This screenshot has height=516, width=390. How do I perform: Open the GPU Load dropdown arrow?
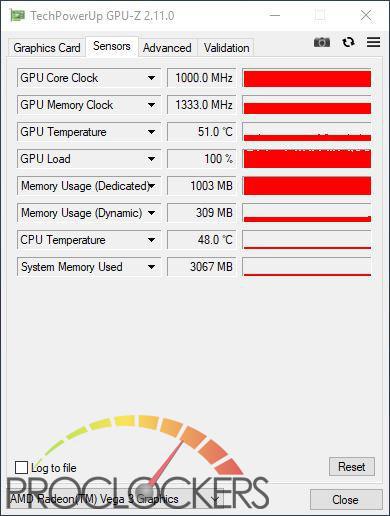(151, 159)
